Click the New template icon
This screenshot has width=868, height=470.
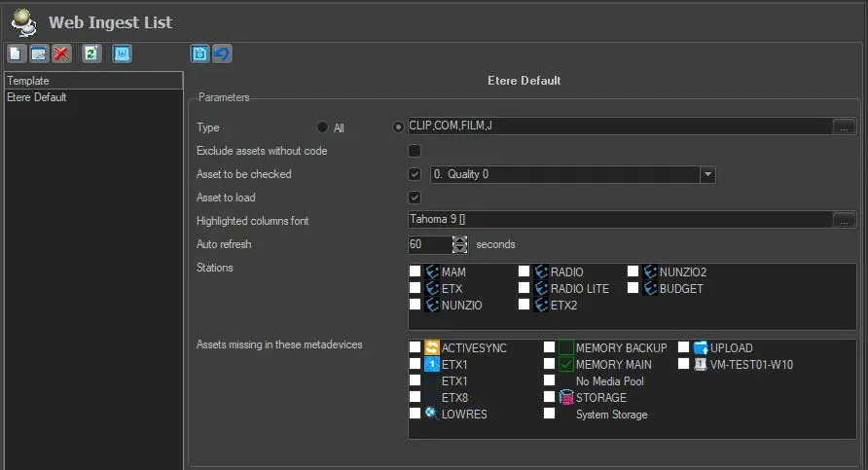[17, 54]
